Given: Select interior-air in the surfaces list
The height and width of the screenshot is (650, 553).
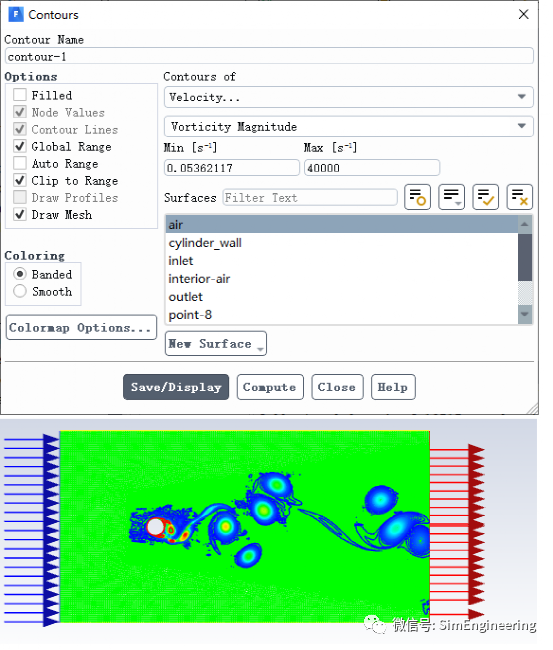Looking at the screenshot, I should tap(342, 279).
